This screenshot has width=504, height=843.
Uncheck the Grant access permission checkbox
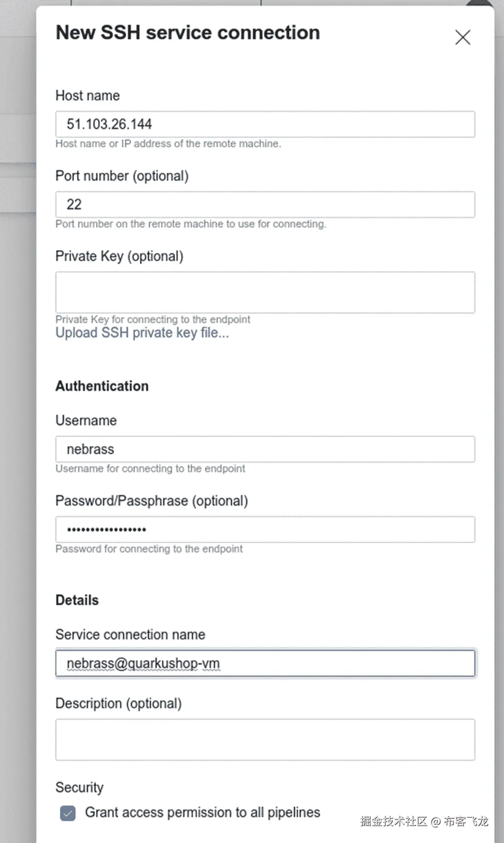tap(68, 813)
